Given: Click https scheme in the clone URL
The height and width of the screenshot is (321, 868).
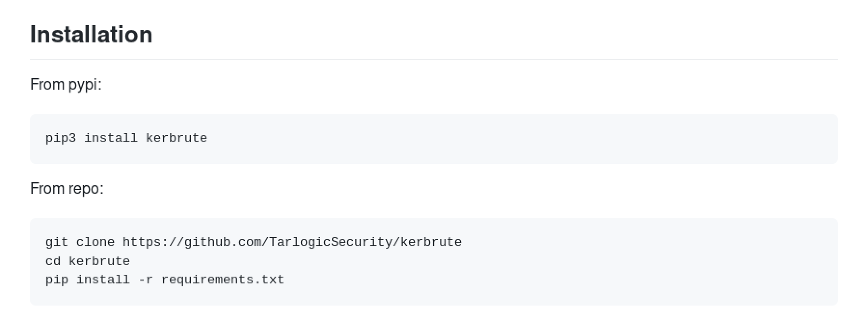Looking at the screenshot, I should (142, 242).
